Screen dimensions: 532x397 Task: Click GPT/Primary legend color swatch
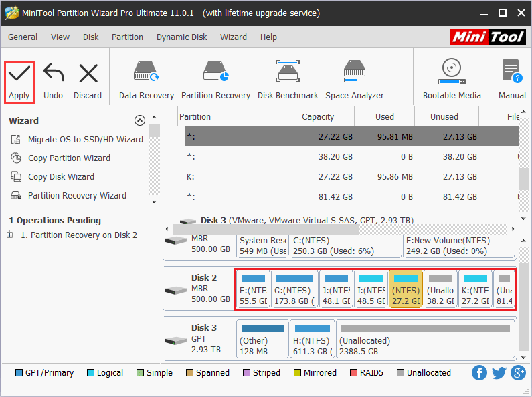coord(19,373)
